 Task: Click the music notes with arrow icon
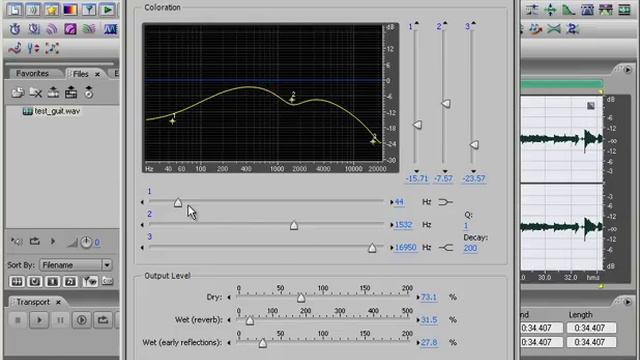pos(535,29)
